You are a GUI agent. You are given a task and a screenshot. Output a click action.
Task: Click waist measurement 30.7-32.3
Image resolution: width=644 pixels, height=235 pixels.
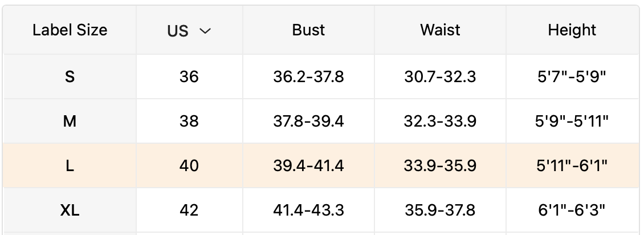click(x=440, y=76)
